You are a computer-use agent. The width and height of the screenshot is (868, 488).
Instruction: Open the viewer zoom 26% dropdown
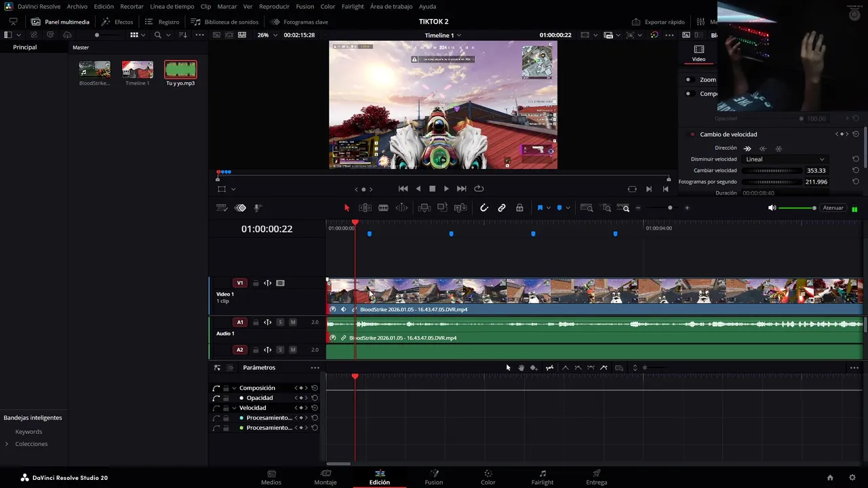pos(267,35)
